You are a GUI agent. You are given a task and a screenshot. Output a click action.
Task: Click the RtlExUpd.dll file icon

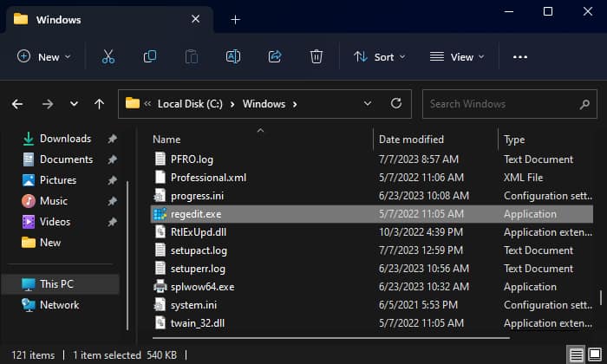click(x=160, y=232)
